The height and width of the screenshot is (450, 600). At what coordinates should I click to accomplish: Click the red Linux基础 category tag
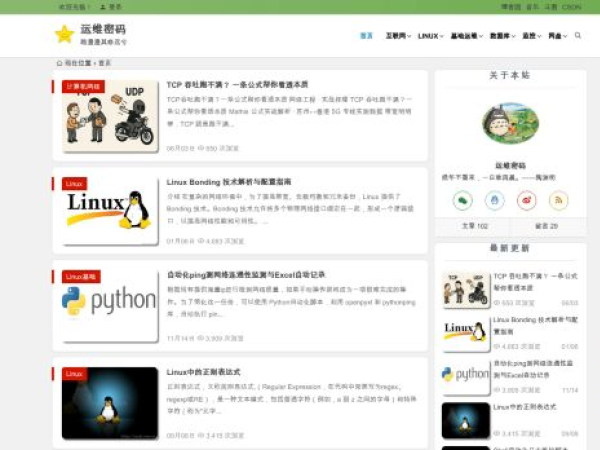tap(81, 277)
